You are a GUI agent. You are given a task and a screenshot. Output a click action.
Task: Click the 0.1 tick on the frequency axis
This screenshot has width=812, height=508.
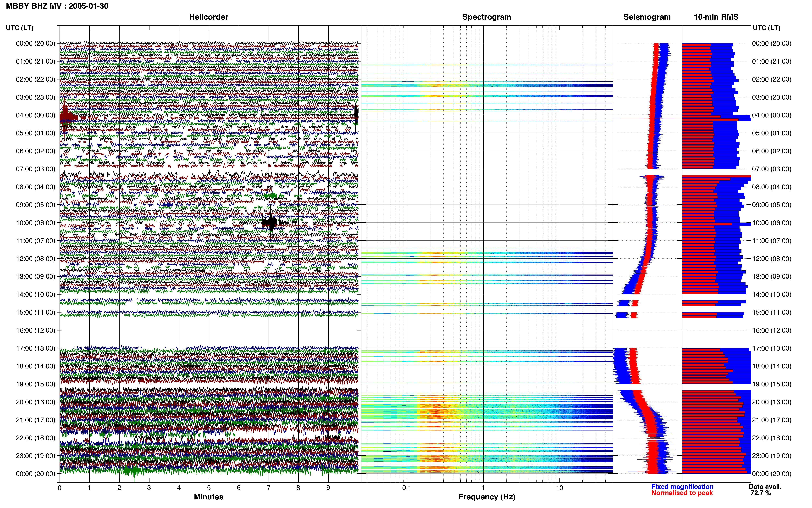pos(407,487)
